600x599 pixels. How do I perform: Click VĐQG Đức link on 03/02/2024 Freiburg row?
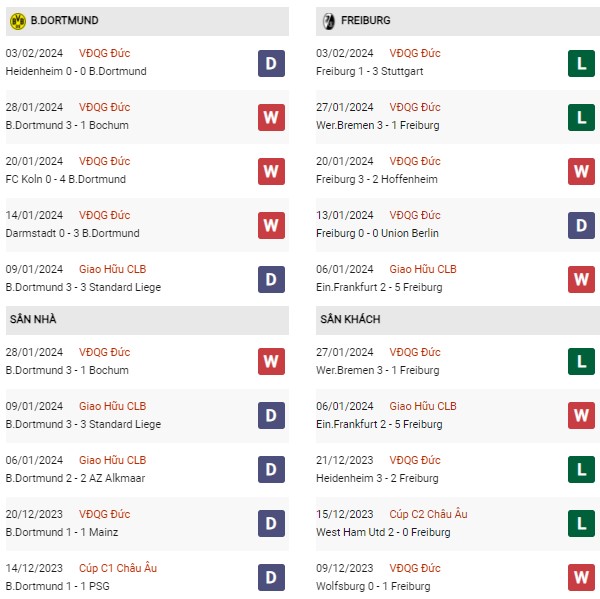coord(415,53)
